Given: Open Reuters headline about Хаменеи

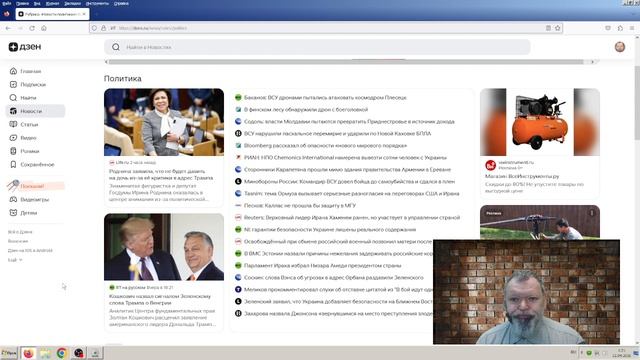Looking at the screenshot, I should click(x=352, y=218).
